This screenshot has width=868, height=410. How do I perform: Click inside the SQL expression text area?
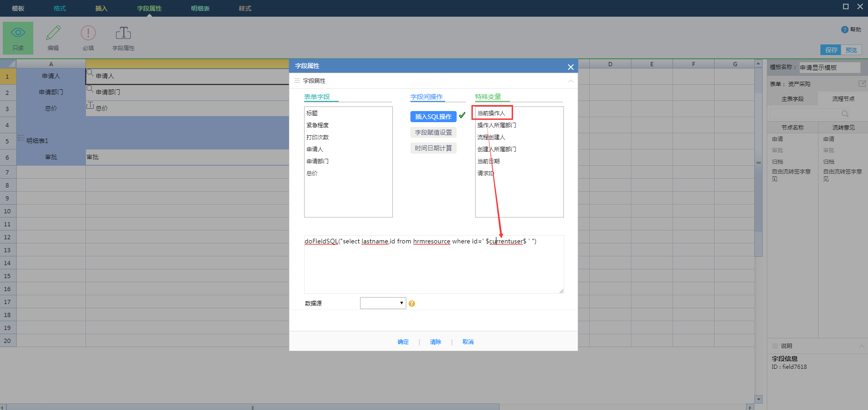point(434,268)
